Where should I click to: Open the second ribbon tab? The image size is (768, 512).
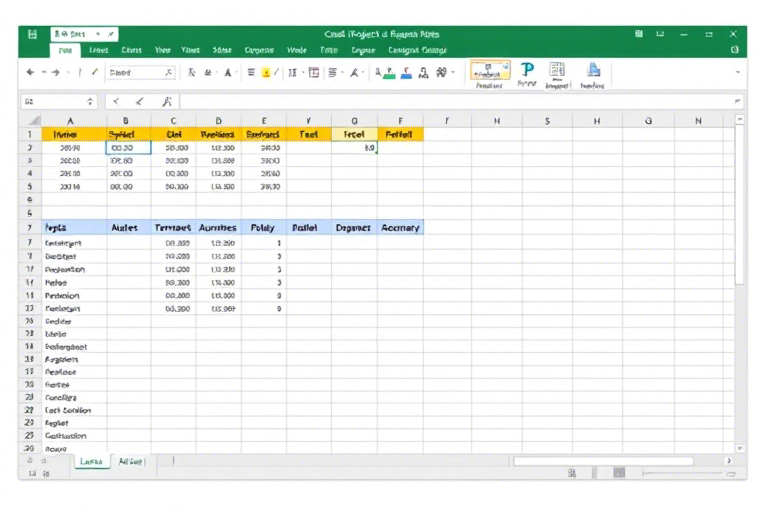coord(98,50)
